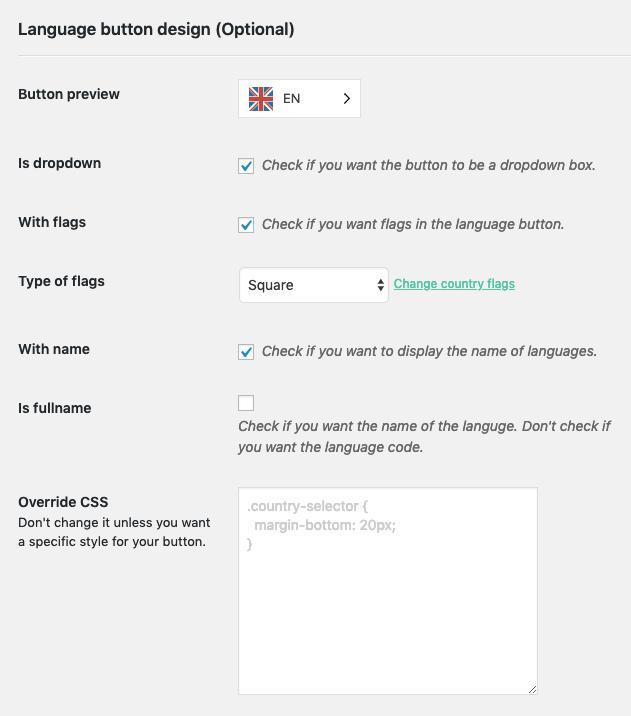Click the With flags label
This screenshot has height=716, width=631.
52,222
